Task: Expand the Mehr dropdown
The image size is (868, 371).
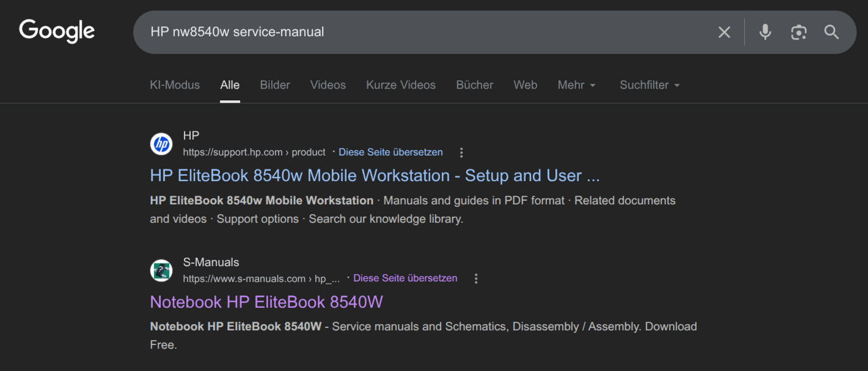Action: point(576,85)
